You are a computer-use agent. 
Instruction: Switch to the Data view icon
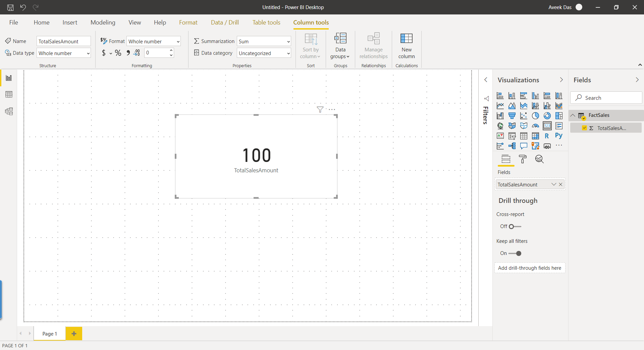pyautogui.click(x=9, y=94)
